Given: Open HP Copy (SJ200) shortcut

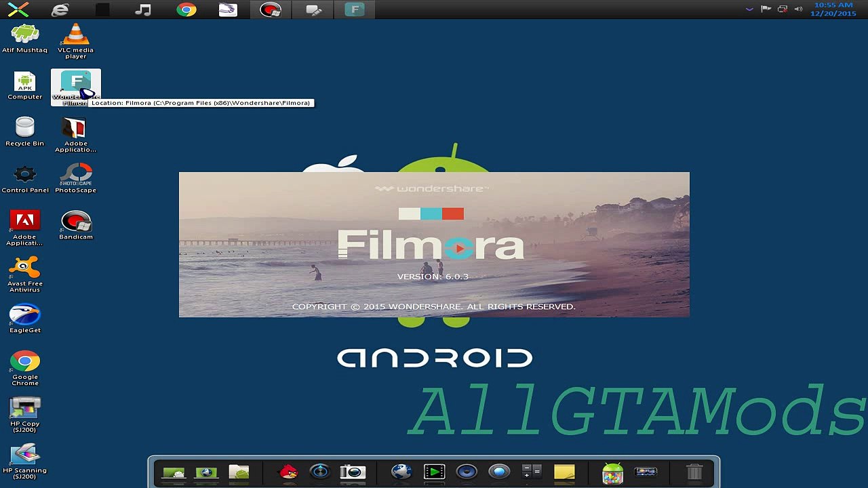Looking at the screenshot, I should tap(25, 415).
